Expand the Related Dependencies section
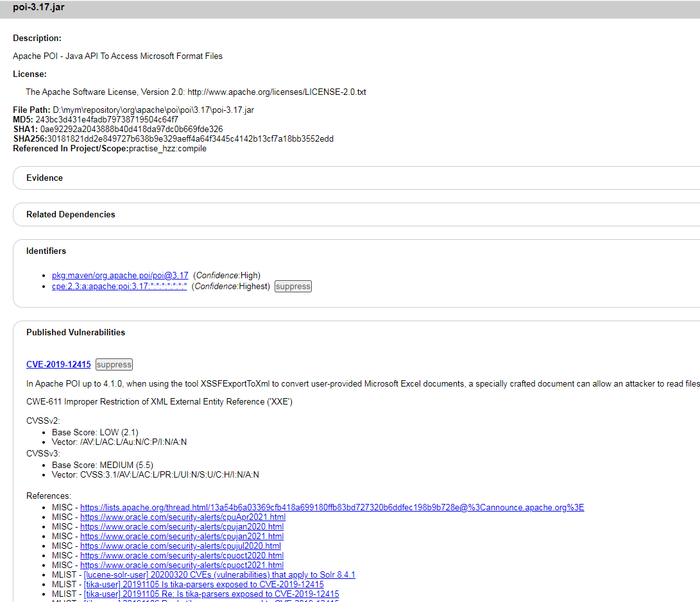Screen dimensions: 700x602 pyautogui.click(x=71, y=214)
